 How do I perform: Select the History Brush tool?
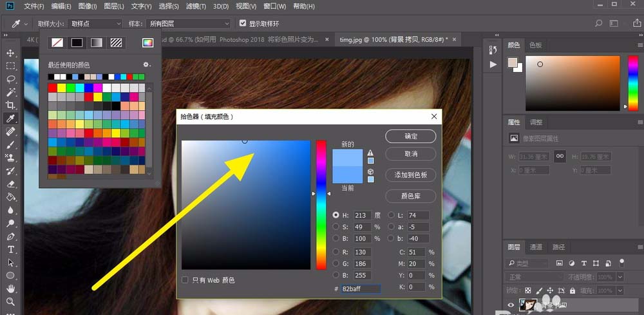coord(11,171)
